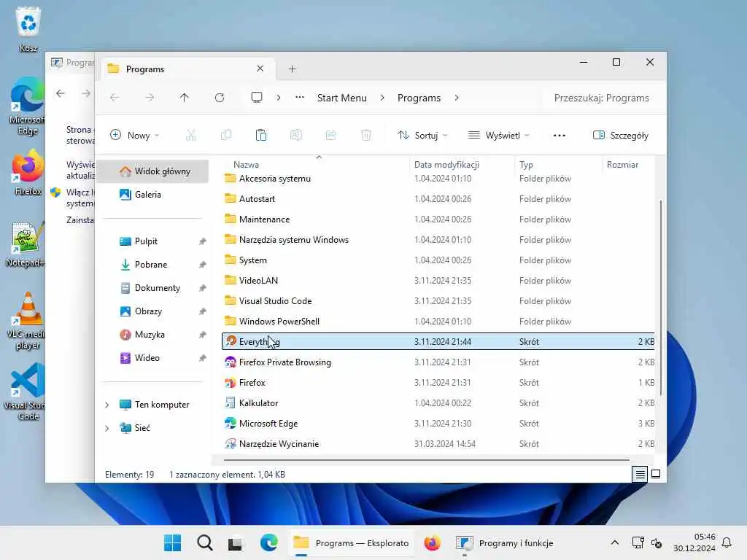Screen dimensions: 747x560
Task: Close the Programs tab
Action: tap(260, 69)
